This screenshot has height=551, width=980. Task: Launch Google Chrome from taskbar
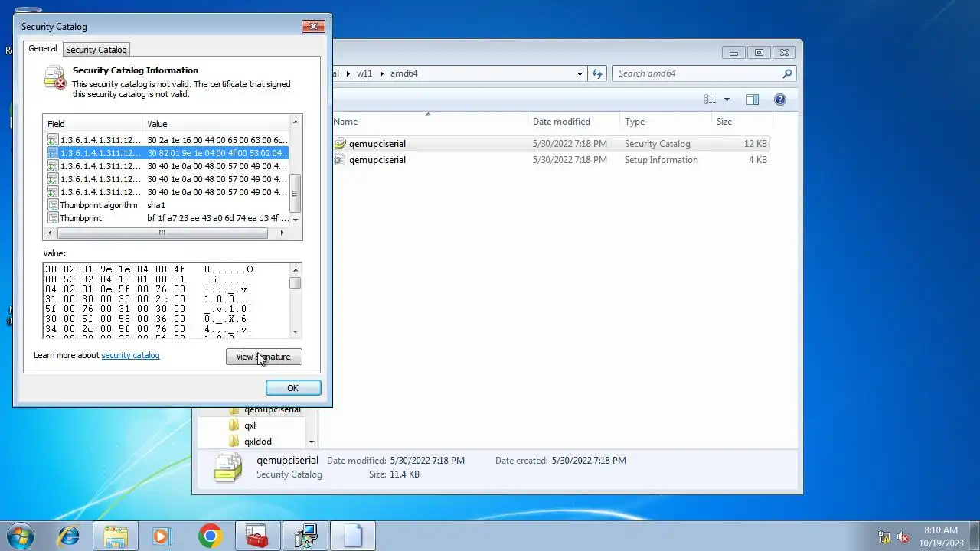[210, 536]
